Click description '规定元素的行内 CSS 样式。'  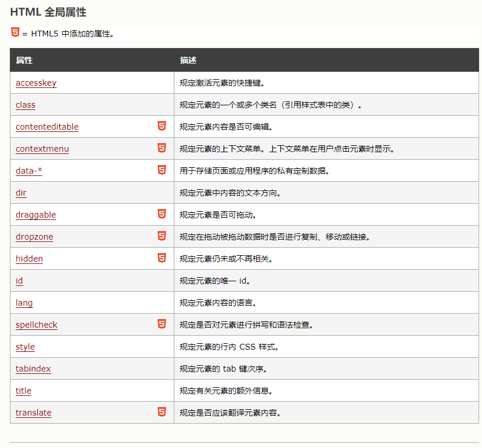pos(229,347)
